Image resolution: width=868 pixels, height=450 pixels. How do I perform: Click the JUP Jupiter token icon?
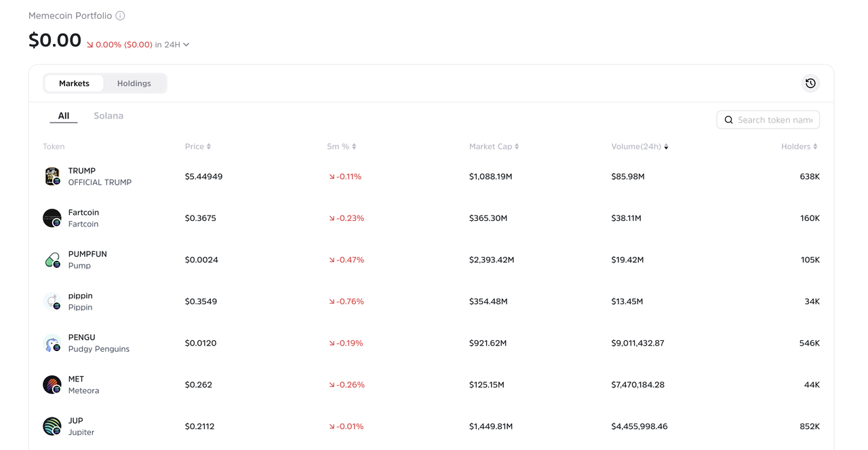pyautogui.click(x=52, y=426)
